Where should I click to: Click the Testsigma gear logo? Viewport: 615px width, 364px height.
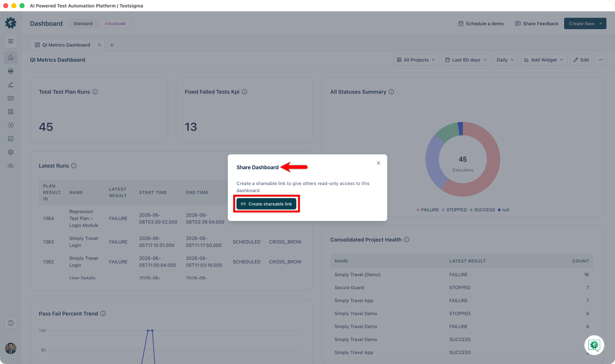[10, 23]
